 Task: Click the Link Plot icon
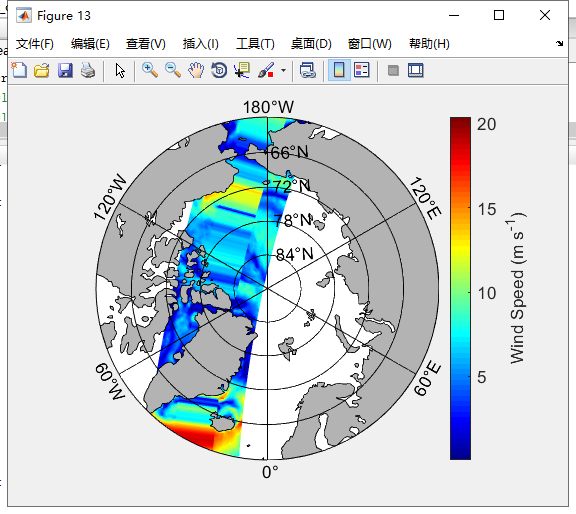pyautogui.click(x=307, y=70)
